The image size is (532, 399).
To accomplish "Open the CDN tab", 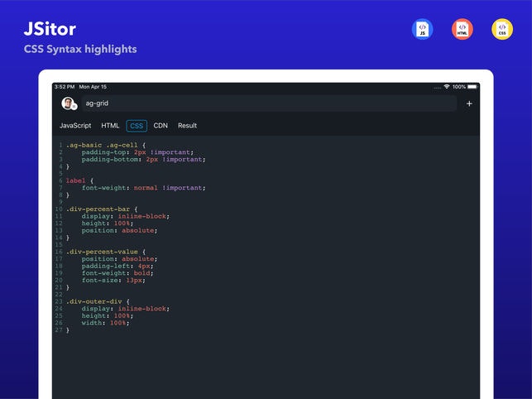I will click(x=161, y=126).
